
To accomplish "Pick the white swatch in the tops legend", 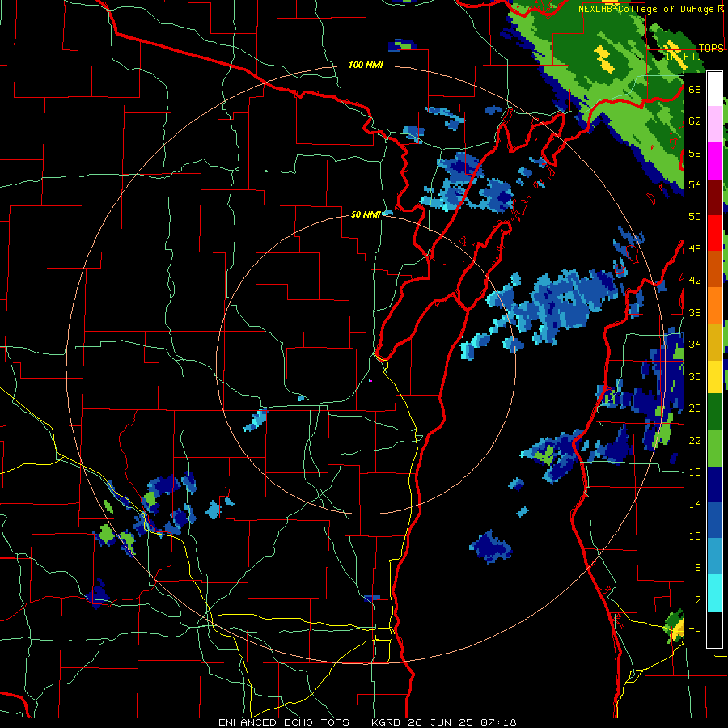I will [x=714, y=89].
